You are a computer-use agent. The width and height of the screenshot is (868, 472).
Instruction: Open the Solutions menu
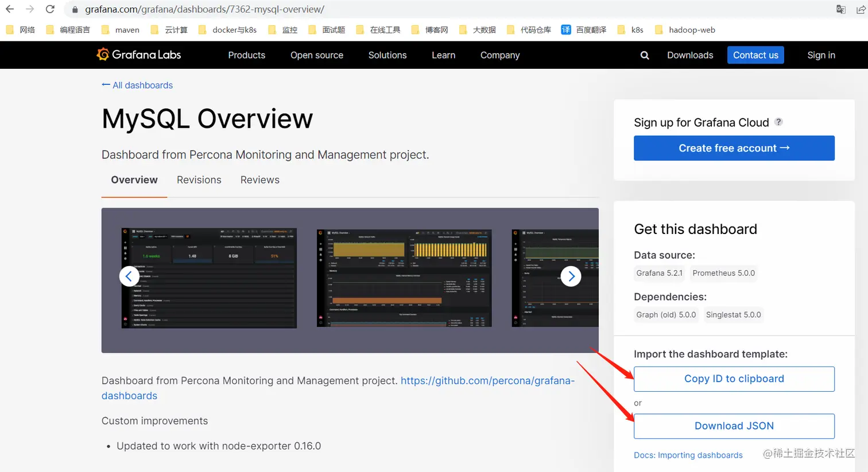point(387,55)
